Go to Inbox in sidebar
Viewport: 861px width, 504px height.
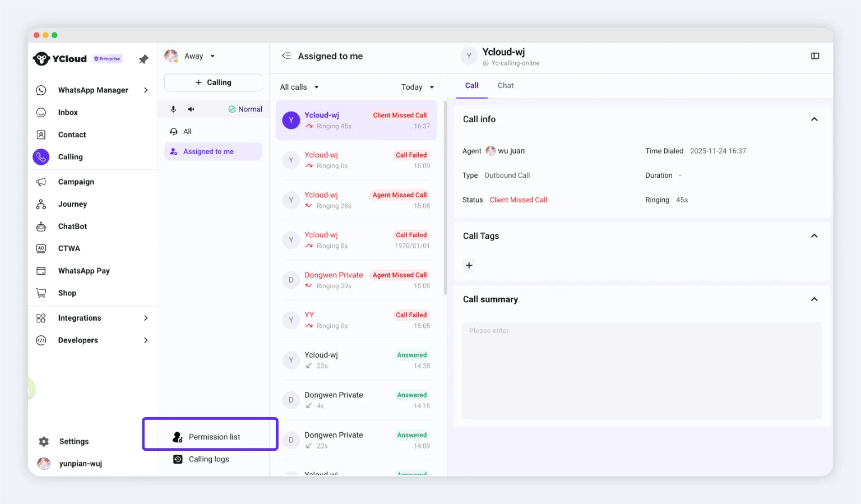[x=68, y=112]
